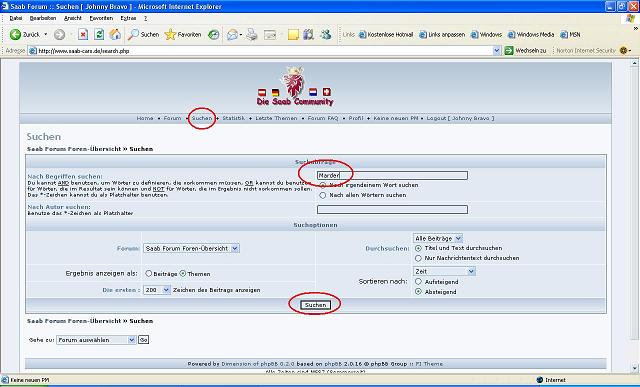640x387 pixels.
Task: Click the search terms field containing Marder
Action: (x=392, y=176)
